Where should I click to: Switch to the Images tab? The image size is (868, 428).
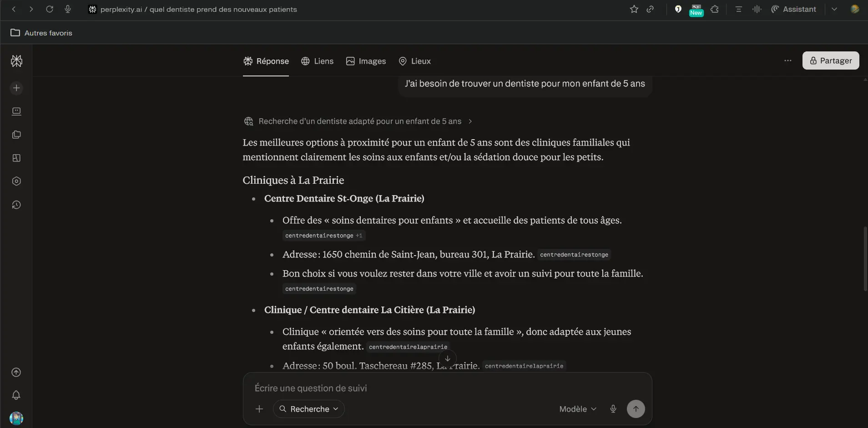click(x=366, y=61)
